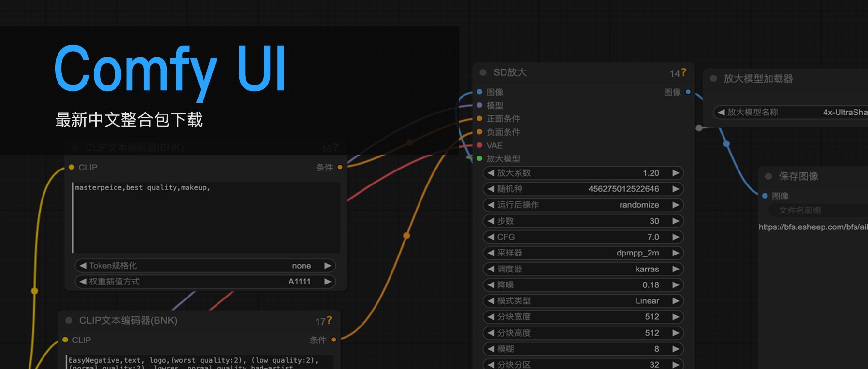
Task: Increase 步数 above 30 with right arrow
Action: [x=676, y=221]
